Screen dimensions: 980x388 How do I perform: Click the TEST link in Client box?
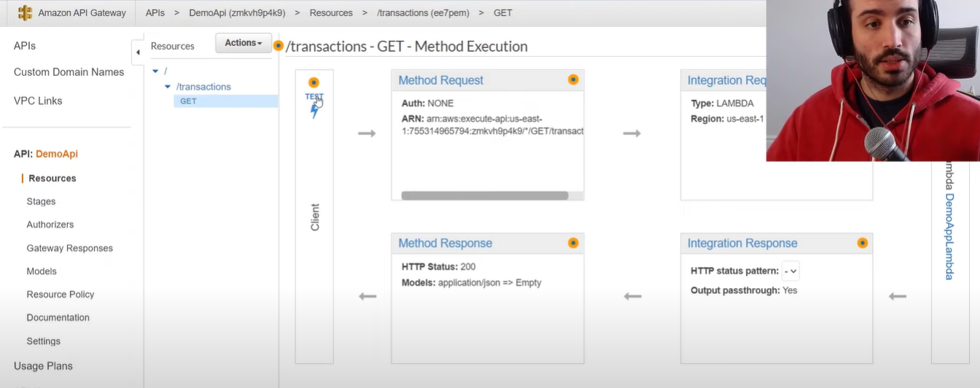(314, 96)
